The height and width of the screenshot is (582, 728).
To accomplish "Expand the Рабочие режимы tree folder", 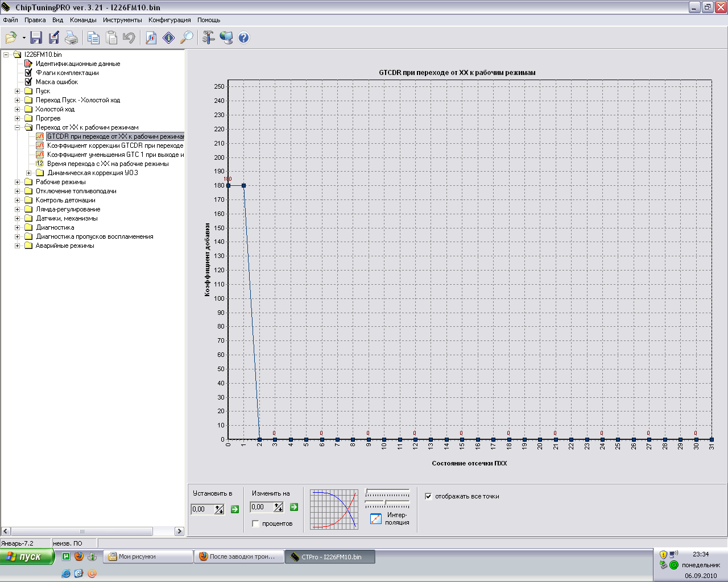I will click(x=18, y=182).
